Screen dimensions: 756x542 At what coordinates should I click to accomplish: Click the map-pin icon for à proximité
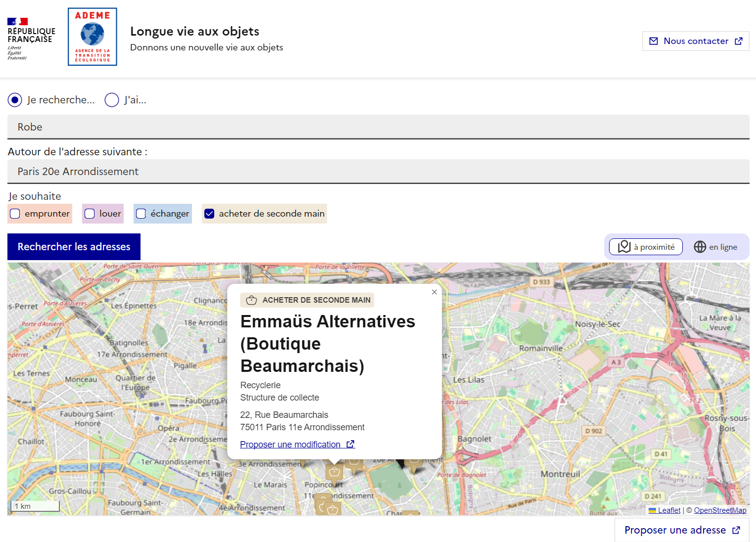624,246
